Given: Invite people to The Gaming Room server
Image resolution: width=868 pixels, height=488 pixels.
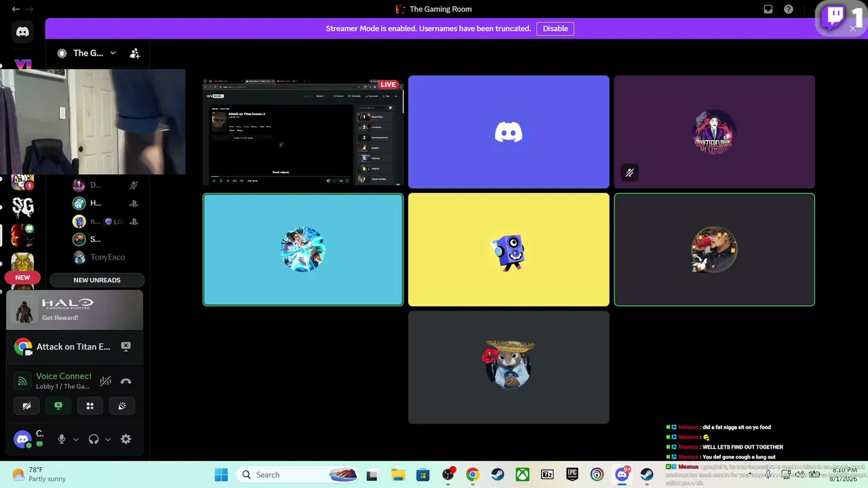Looking at the screenshot, I should [x=135, y=54].
